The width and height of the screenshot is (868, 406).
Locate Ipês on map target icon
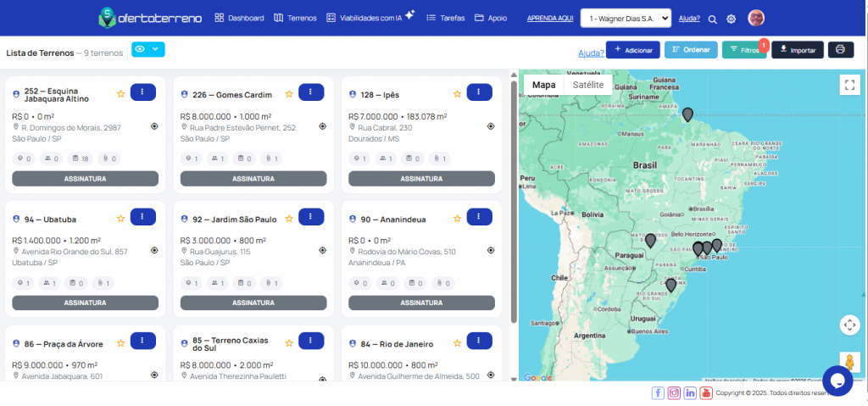click(491, 126)
